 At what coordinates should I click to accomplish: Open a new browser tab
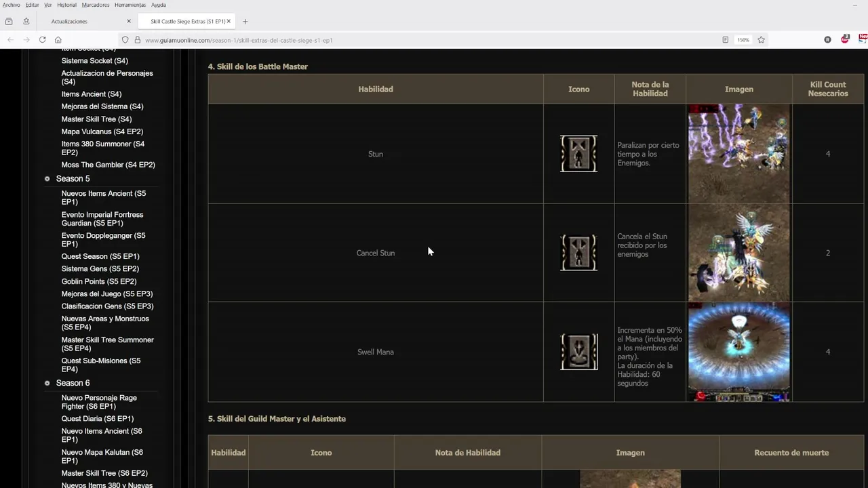coord(245,21)
